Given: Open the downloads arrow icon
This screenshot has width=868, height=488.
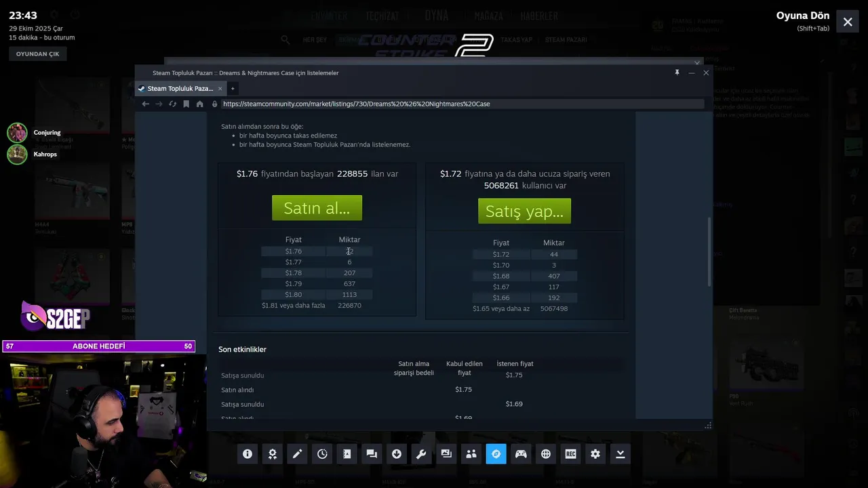Looking at the screenshot, I should click(x=397, y=454).
